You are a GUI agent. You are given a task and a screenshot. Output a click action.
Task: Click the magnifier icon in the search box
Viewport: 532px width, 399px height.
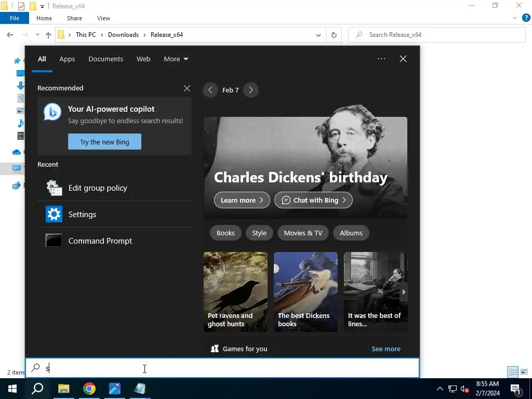36,367
